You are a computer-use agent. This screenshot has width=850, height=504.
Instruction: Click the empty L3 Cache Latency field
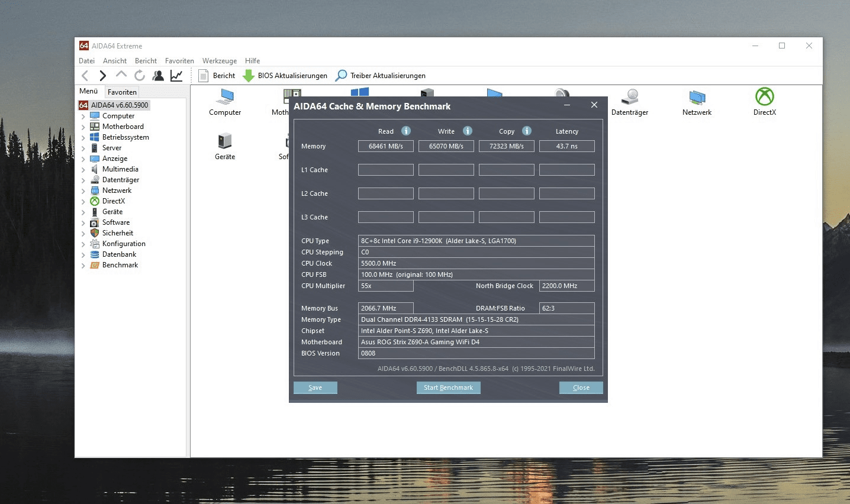(x=567, y=217)
